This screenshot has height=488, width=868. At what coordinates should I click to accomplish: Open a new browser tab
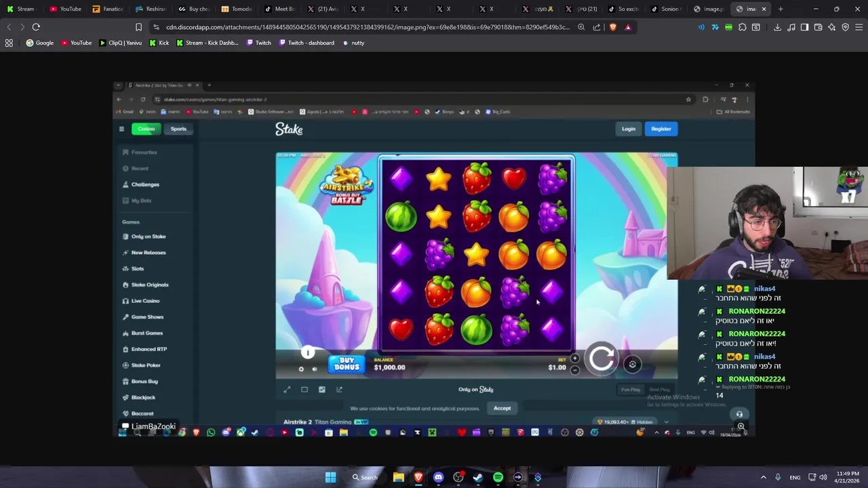pos(781,9)
